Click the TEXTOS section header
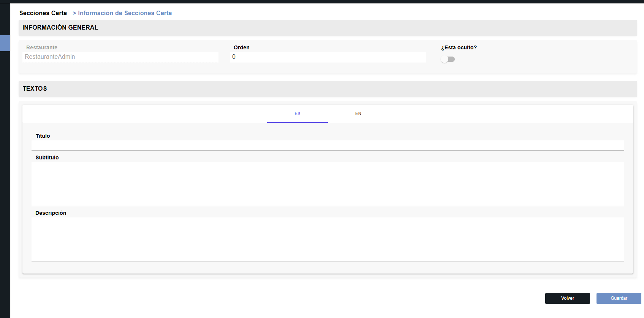644x318 pixels. [35, 88]
